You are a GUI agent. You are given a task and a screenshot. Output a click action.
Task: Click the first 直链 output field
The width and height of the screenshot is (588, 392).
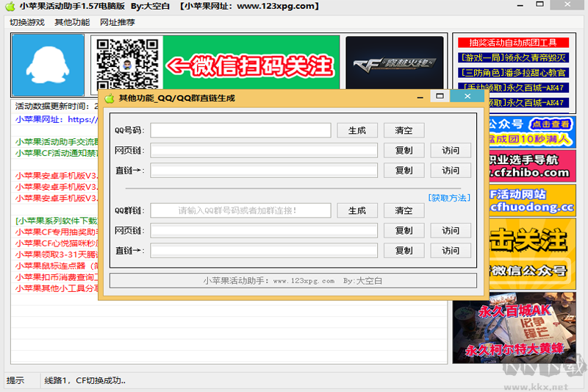(264, 171)
